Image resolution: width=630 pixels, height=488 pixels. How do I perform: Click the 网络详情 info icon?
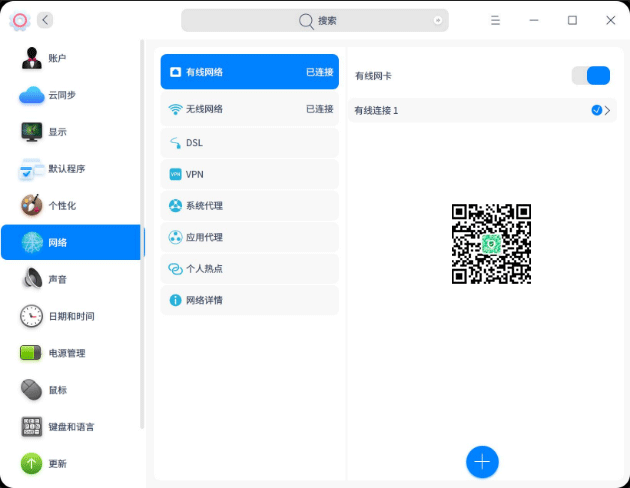(175, 300)
